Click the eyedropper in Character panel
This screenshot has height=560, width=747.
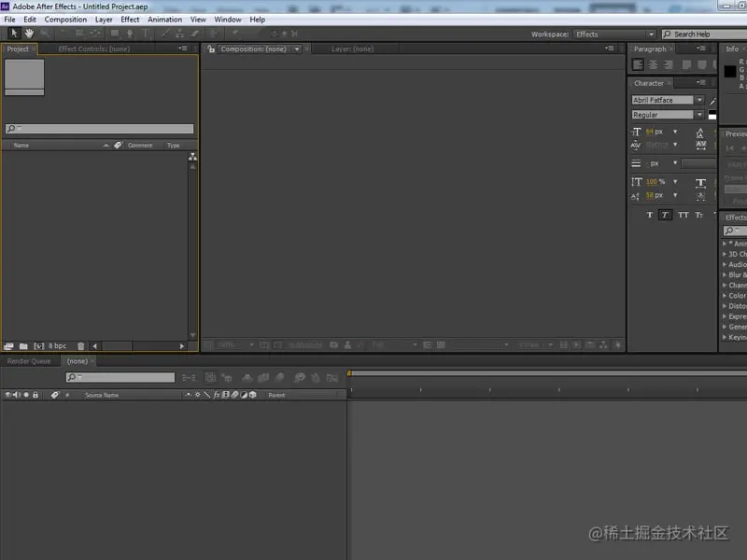712,101
